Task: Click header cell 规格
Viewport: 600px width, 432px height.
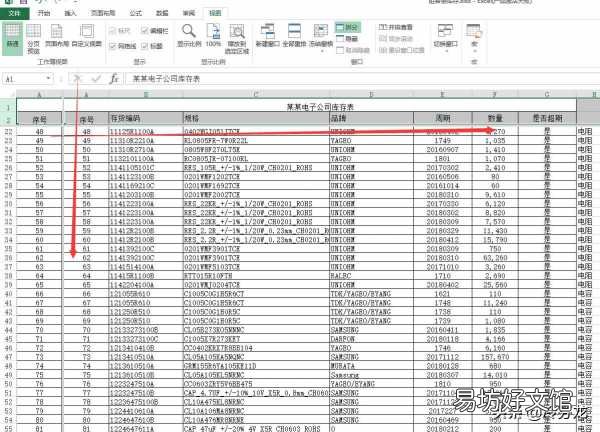Action: [256, 118]
